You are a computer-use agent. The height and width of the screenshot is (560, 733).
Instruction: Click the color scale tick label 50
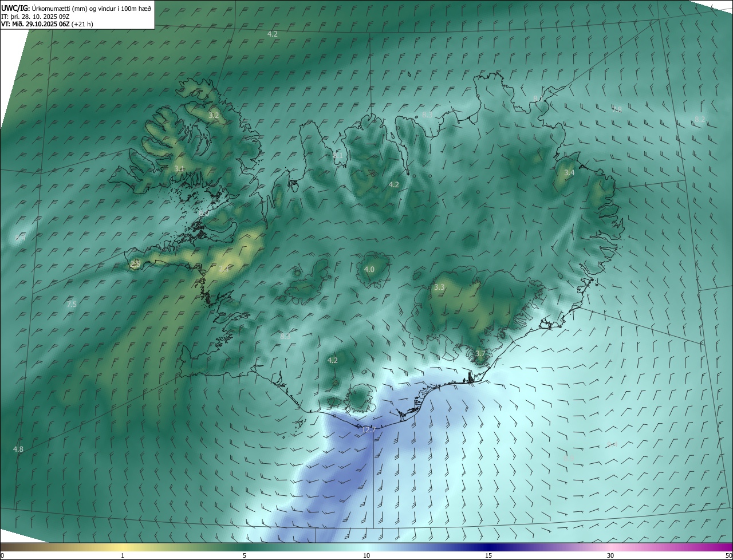click(728, 555)
